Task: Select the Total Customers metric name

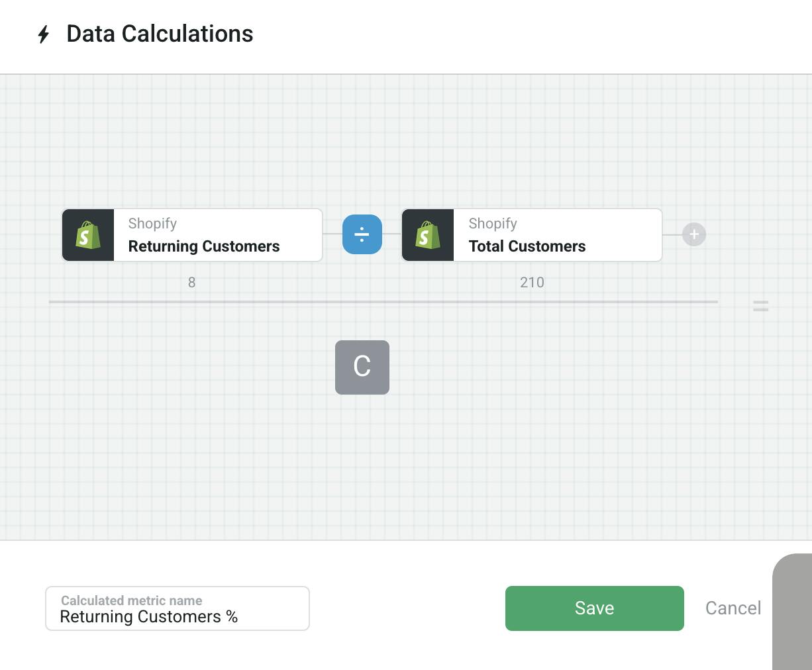Action: pyautogui.click(x=527, y=246)
